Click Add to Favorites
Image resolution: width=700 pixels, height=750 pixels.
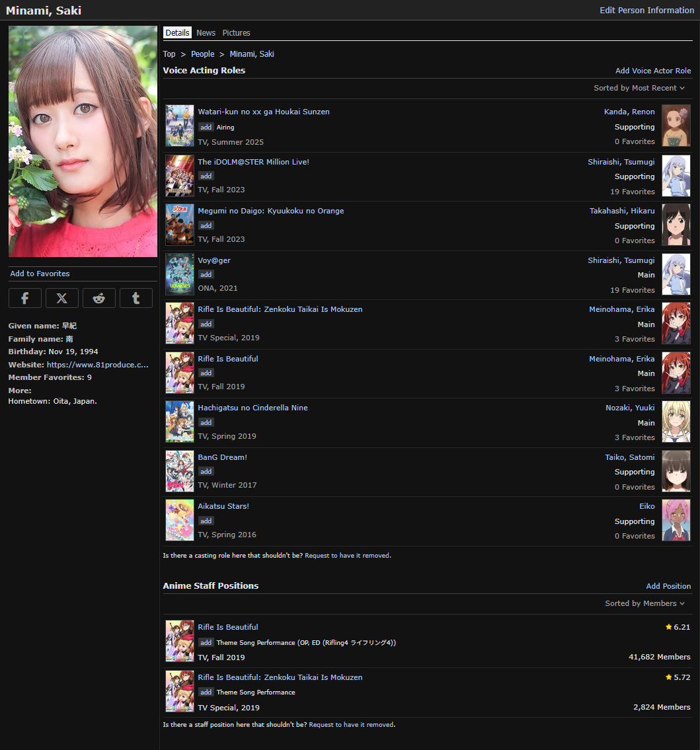pos(40,274)
